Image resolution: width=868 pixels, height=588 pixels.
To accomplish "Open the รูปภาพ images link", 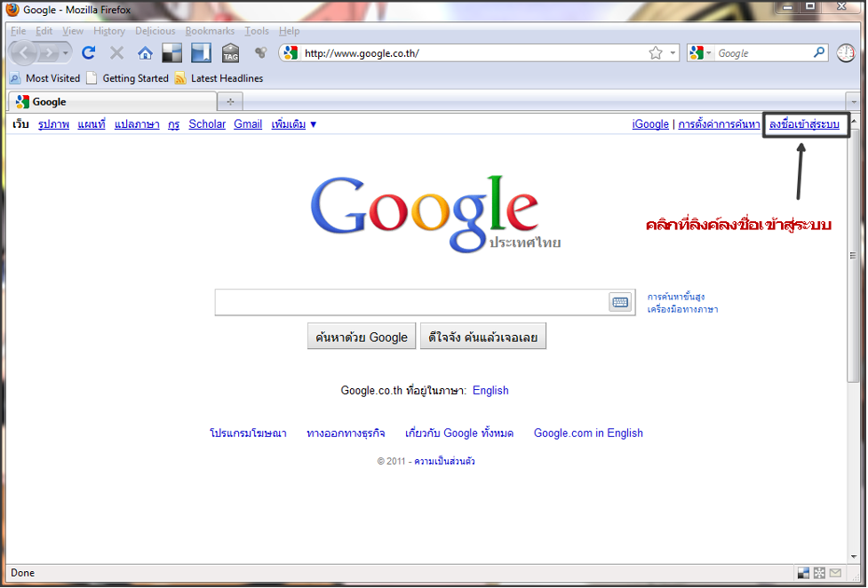I will [x=53, y=124].
